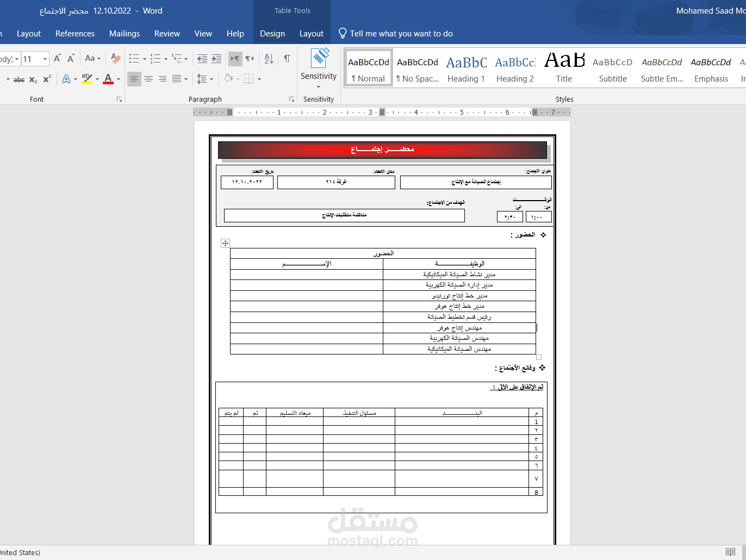Toggle strikethrough formatting

coord(18,79)
